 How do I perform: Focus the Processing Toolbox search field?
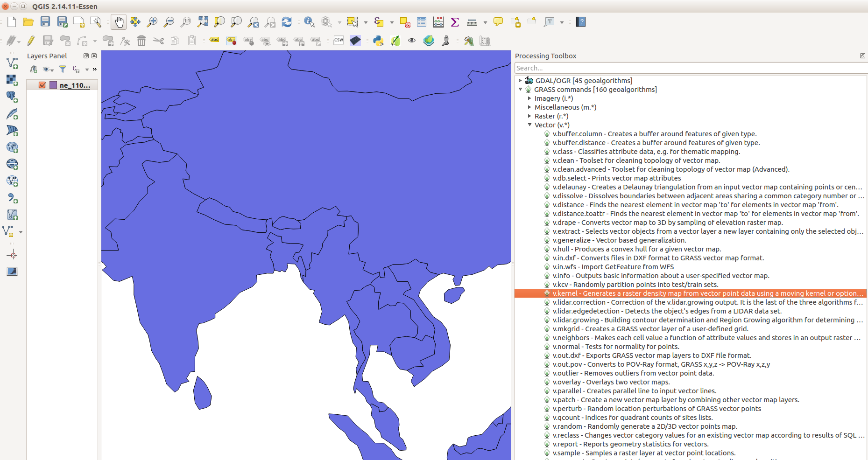pyautogui.click(x=690, y=68)
